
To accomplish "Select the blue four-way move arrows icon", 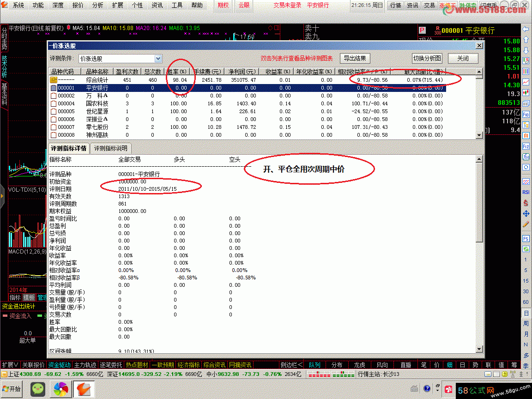I will [x=526, y=213].
